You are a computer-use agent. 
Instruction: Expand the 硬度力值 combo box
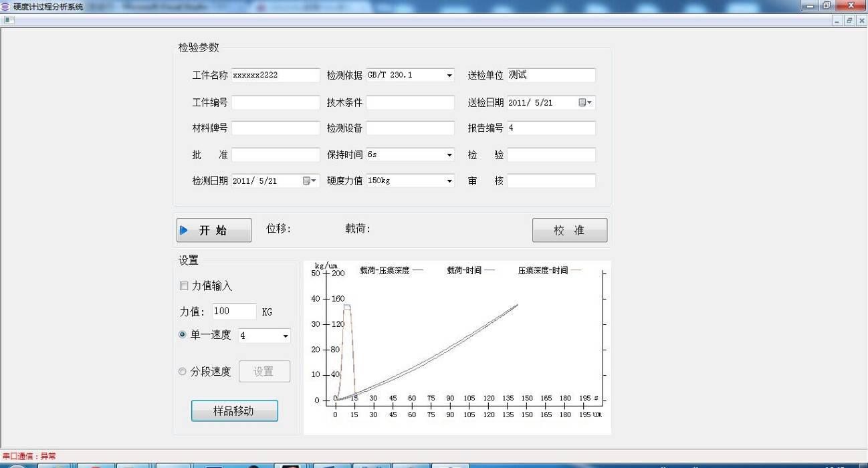[449, 181]
